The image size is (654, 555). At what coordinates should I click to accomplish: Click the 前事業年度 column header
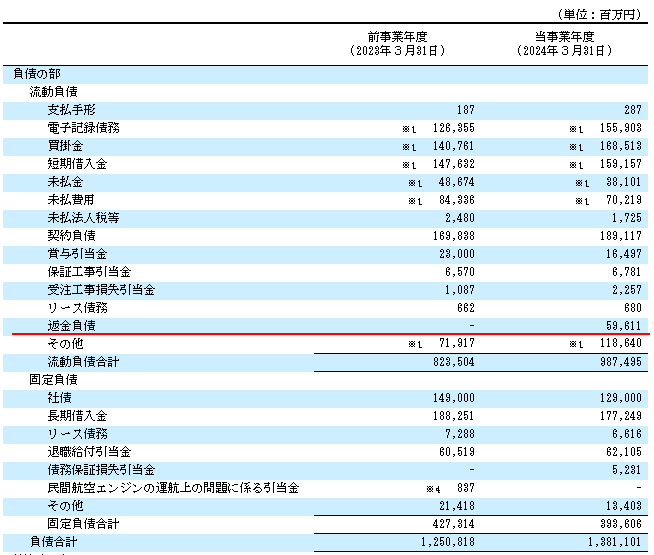point(398,36)
